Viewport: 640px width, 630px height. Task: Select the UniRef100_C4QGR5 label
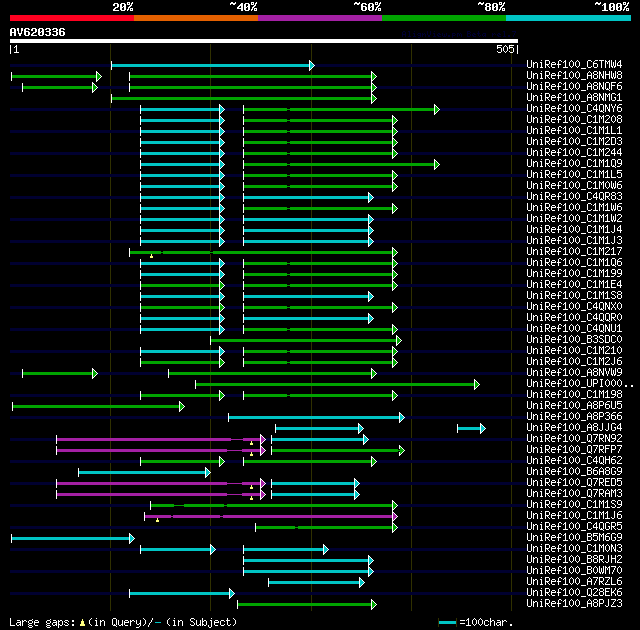click(574, 527)
